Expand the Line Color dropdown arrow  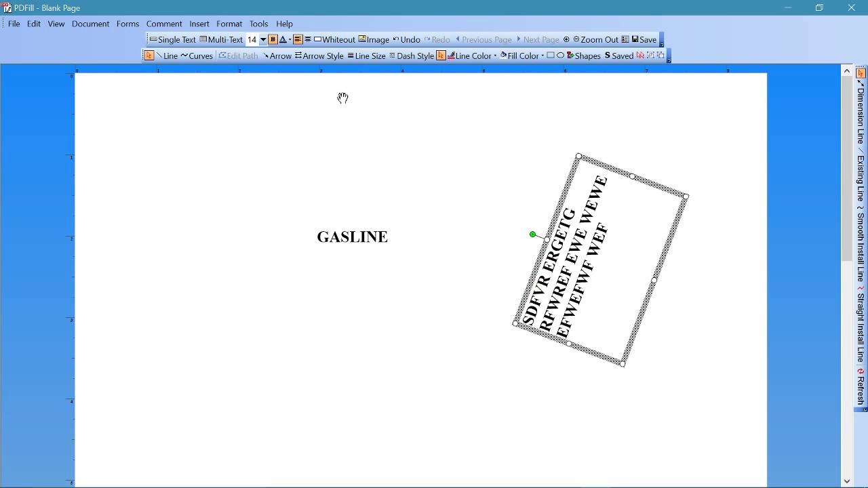pyautogui.click(x=495, y=56)
